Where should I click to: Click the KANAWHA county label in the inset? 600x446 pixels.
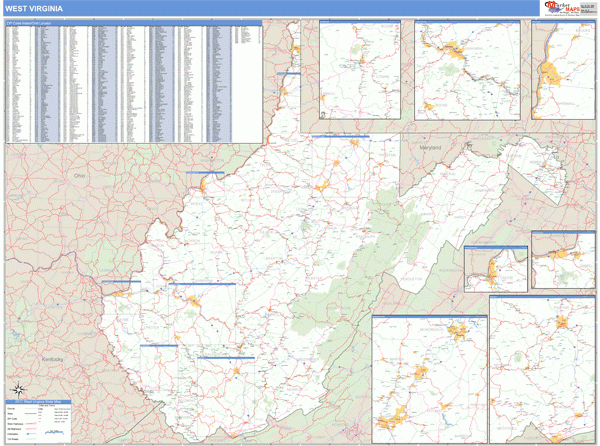474,48
